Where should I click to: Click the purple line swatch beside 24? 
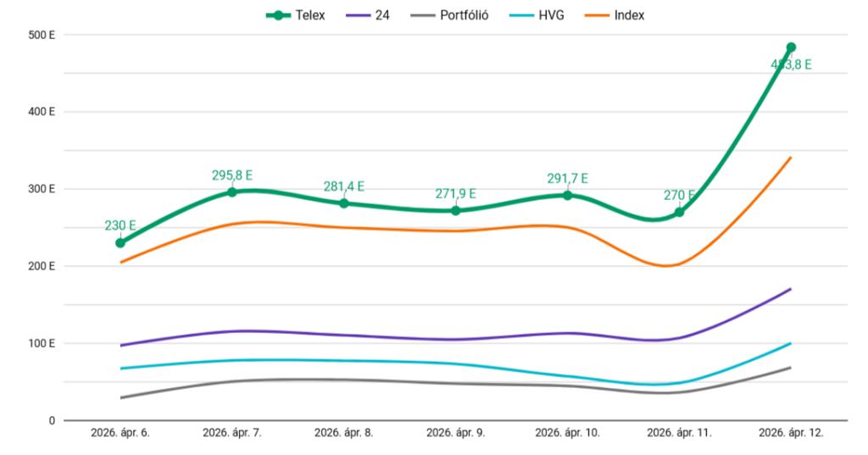pyautogui.click(x=357, y=15)
